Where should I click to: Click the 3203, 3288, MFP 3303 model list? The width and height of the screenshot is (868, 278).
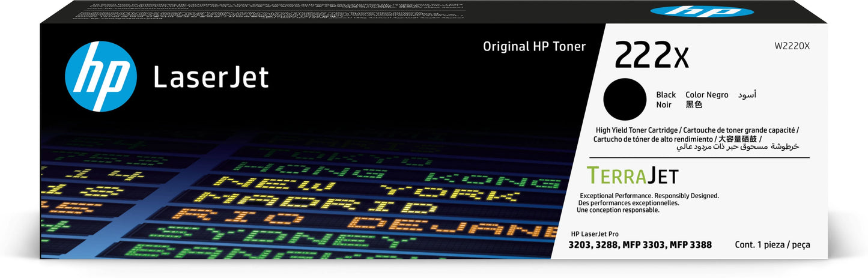644,245
